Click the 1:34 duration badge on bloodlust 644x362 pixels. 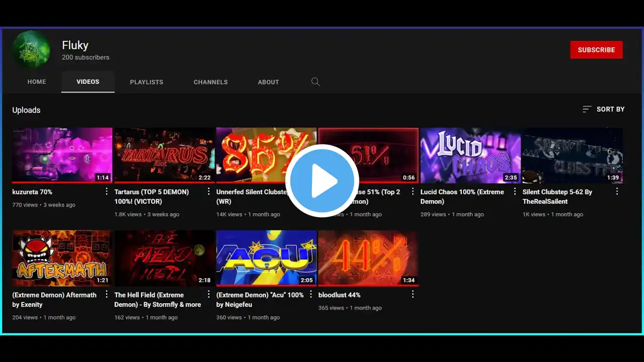409,281
